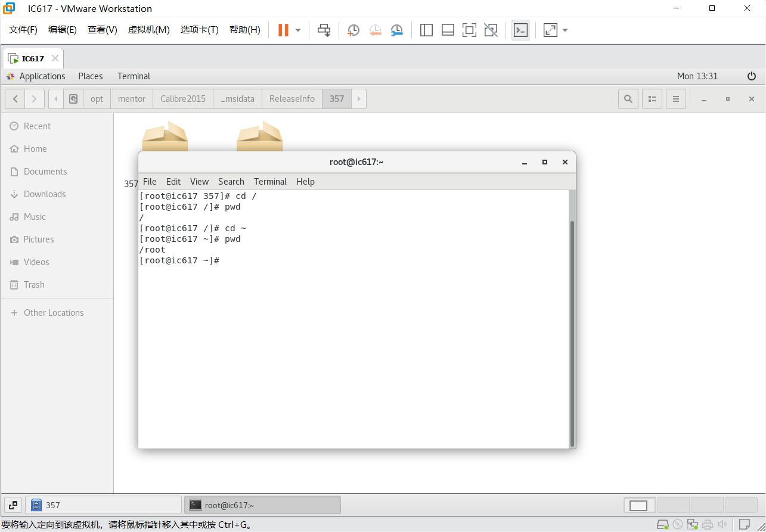Image resolution: width=766 pixels, height=532 pixels.
Task: Toggle the console view button in VMware toolbar
Action: tap(520, 30)
